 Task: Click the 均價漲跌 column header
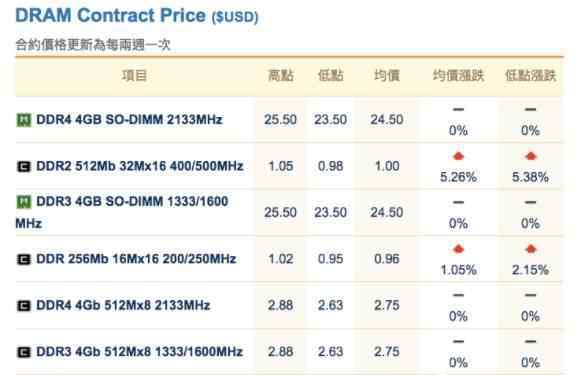[x=458, y=76]
